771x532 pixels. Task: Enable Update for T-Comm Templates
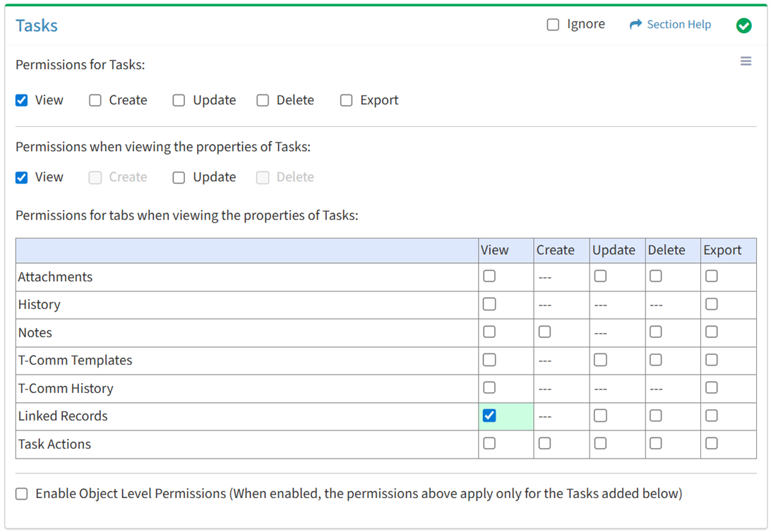click(600, 360)
